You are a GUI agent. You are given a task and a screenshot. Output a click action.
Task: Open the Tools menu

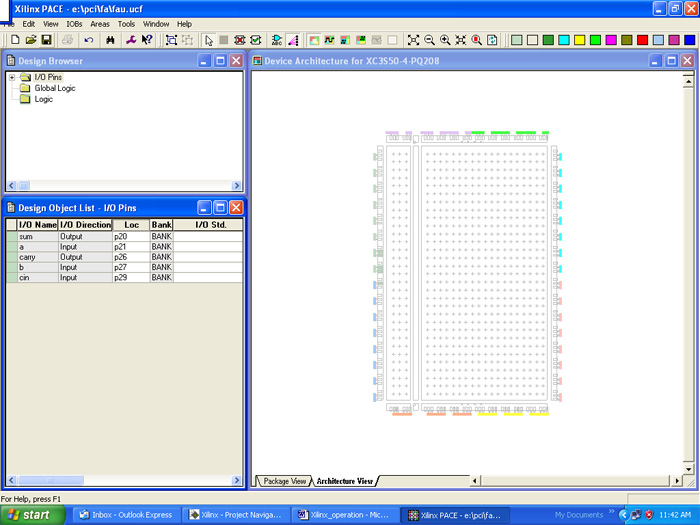point(126,24)
